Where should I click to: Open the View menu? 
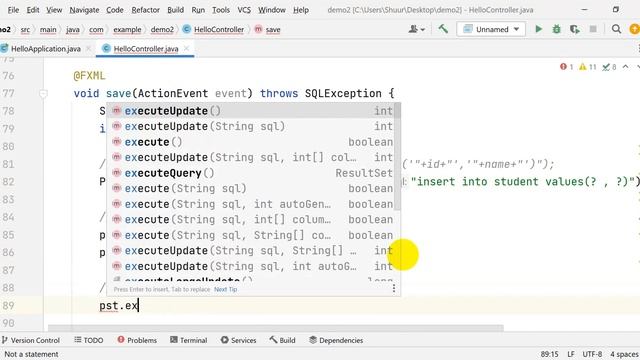tap(54, 10)
